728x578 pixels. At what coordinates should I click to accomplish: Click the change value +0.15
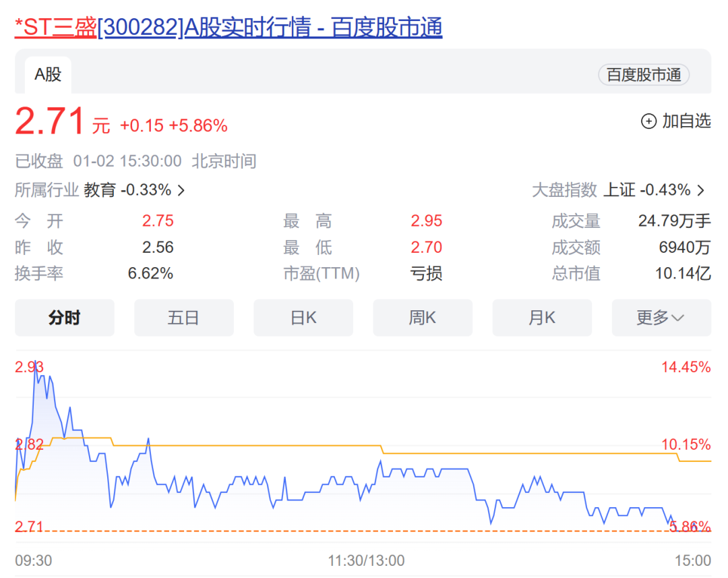click(x=142, y=125)
